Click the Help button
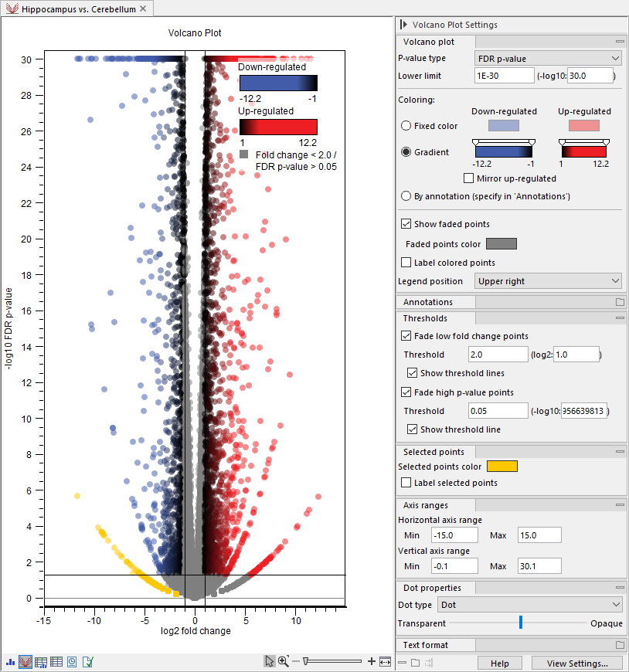Viewport: 629px width, 672px height. coord(499,662)
